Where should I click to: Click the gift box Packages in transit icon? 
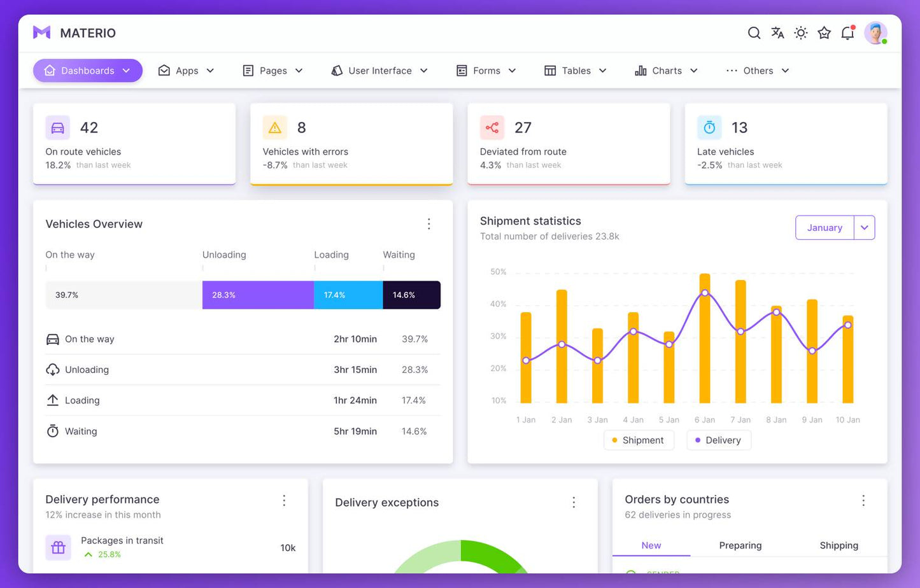[x=58, y=547]
